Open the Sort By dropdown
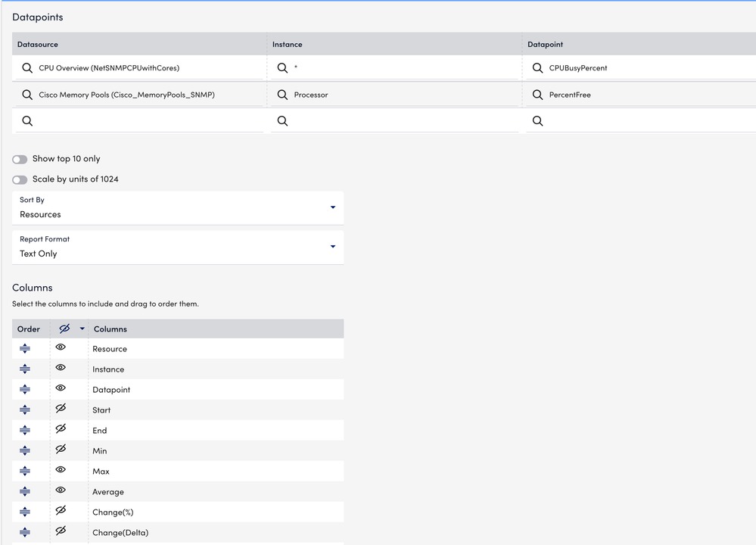756x545 pixels. point(178,208)
